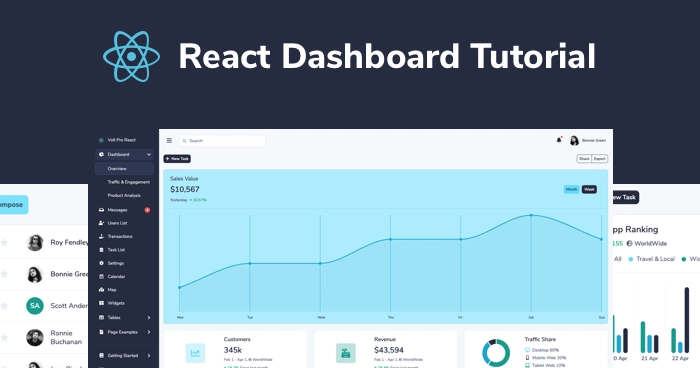The height and width of the screenshot is (368, 700).
Task: Click the Customers chart line icon
Action: pos(195,353)
